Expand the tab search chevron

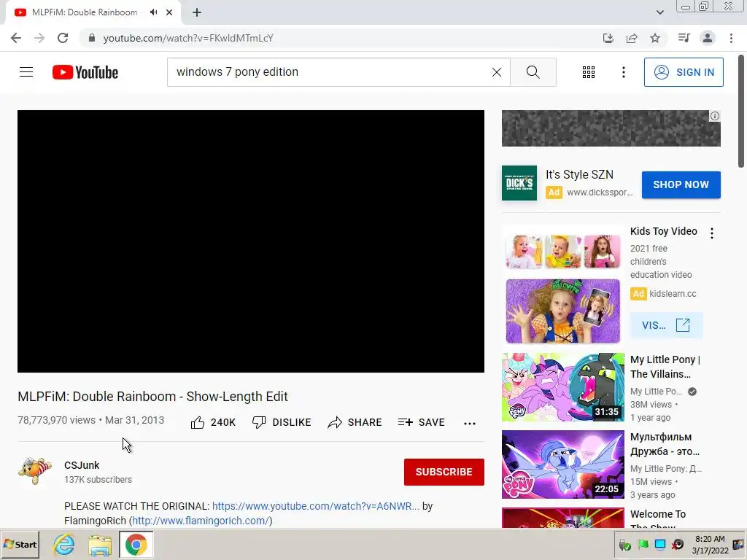(659, 12)
